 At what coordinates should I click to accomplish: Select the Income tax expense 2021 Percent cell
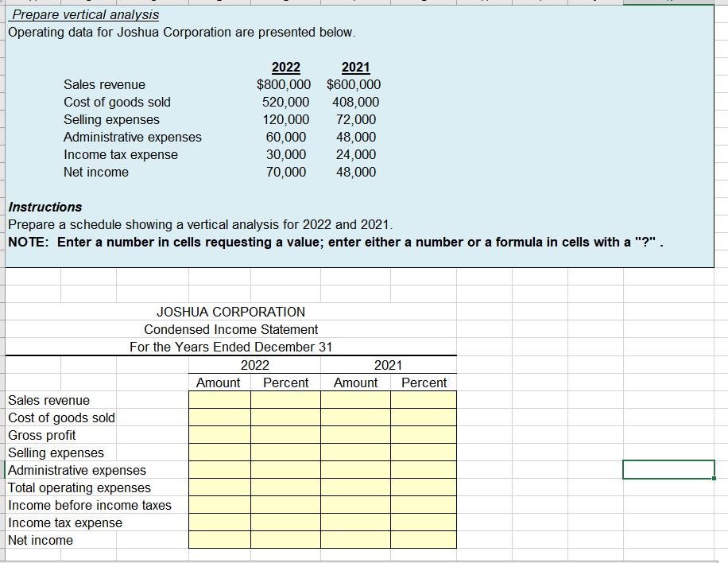pos(424,522)
